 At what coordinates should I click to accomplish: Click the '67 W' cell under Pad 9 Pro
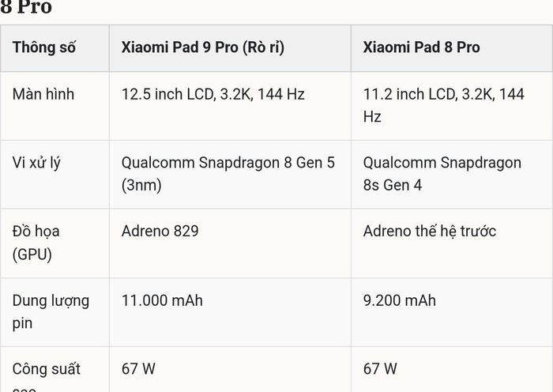(138, 369)
